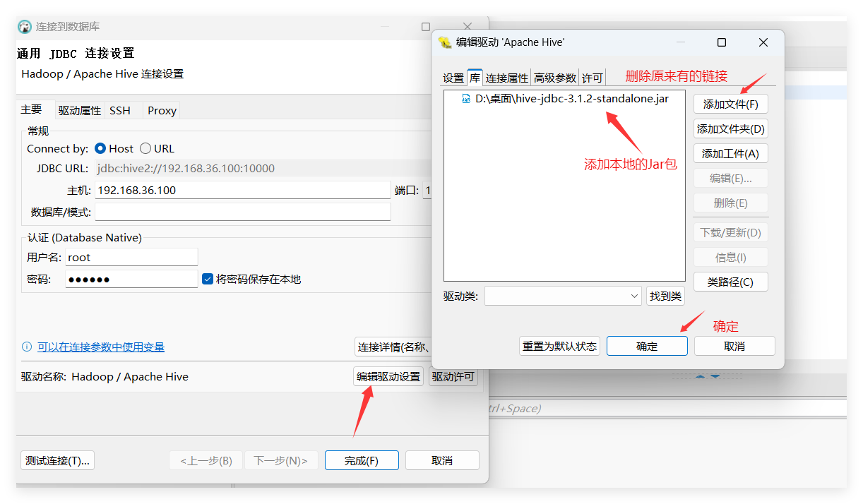
Task: Click 添加文件(F) button
Action: coord(731,104)
